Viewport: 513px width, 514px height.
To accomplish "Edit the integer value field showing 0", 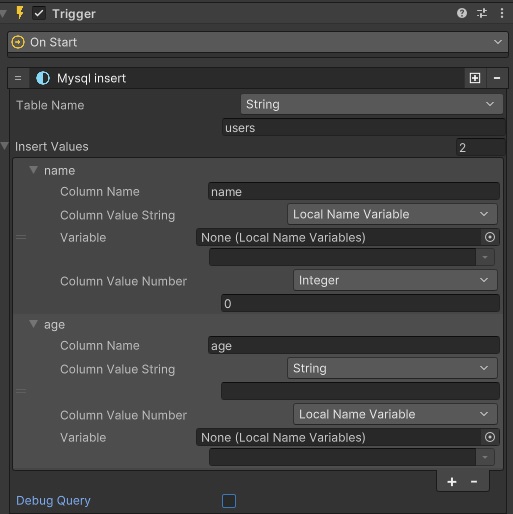I will coord(360,303).
